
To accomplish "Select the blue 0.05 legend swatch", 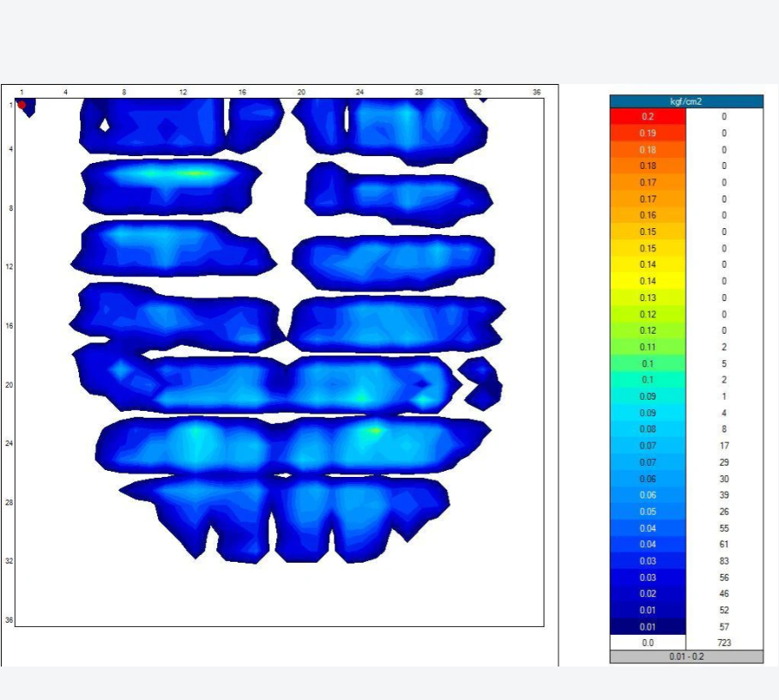I will [x=648, y=512].
